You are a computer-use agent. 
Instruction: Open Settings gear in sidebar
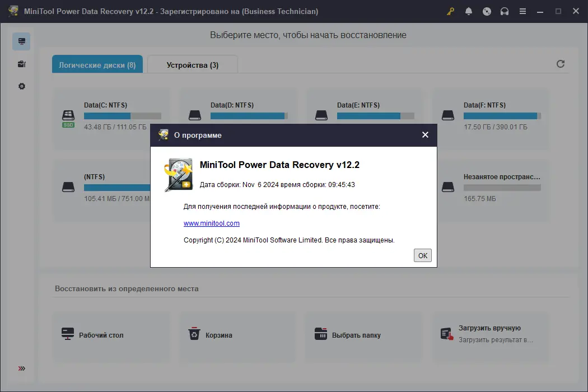[x=22, y=86]
